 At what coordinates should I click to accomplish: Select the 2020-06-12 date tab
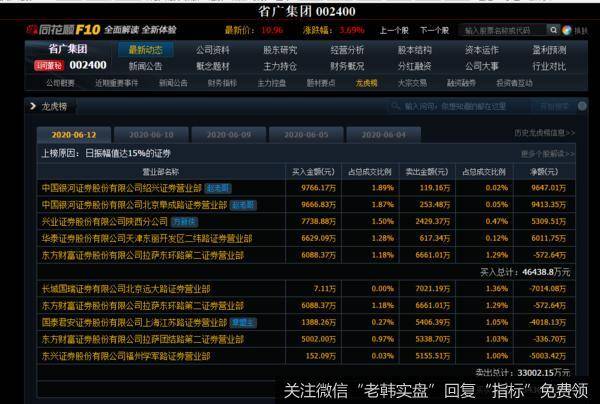[x=74, y=135]
